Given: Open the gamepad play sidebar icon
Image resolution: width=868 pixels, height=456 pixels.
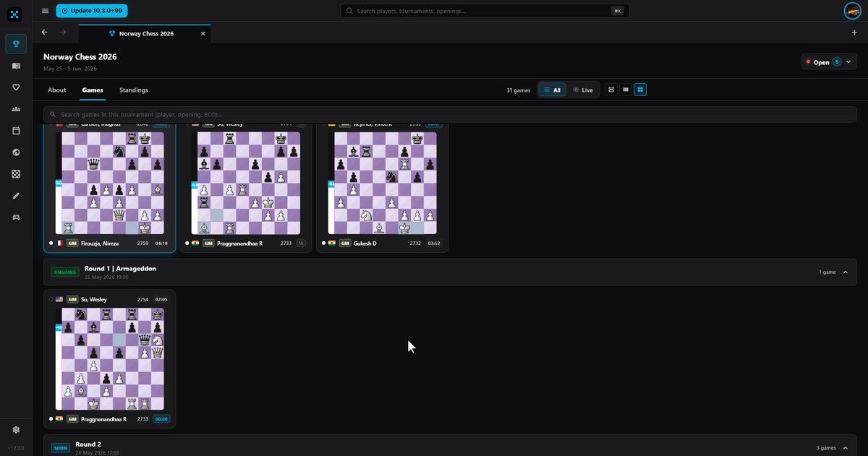Looking at the screenshot, I should (16, 218).
